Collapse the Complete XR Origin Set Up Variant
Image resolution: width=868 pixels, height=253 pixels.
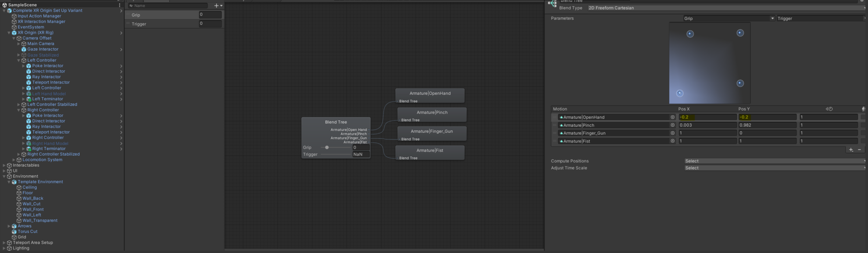[x=4, y=11]
